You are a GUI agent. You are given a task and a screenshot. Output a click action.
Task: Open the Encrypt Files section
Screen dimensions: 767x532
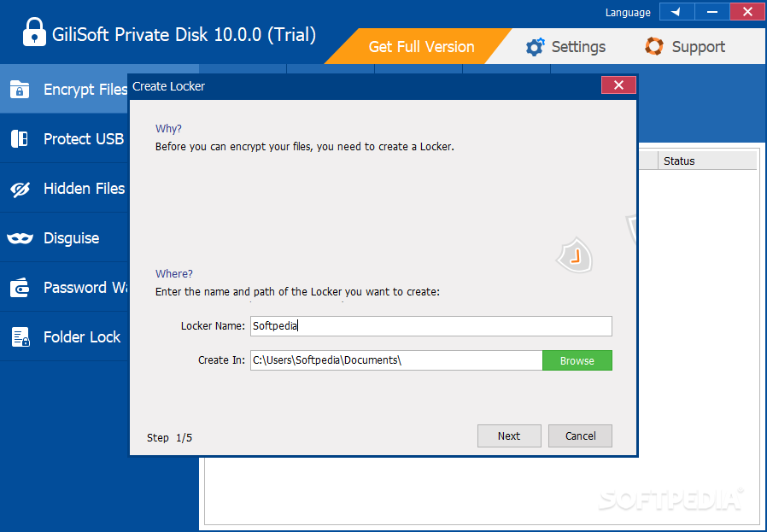65,89
